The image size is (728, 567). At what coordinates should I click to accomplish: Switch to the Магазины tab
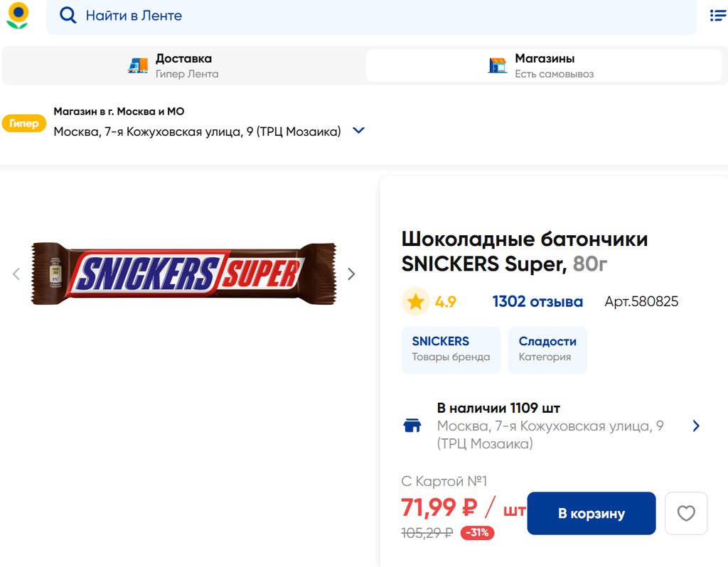coord(544,65)
